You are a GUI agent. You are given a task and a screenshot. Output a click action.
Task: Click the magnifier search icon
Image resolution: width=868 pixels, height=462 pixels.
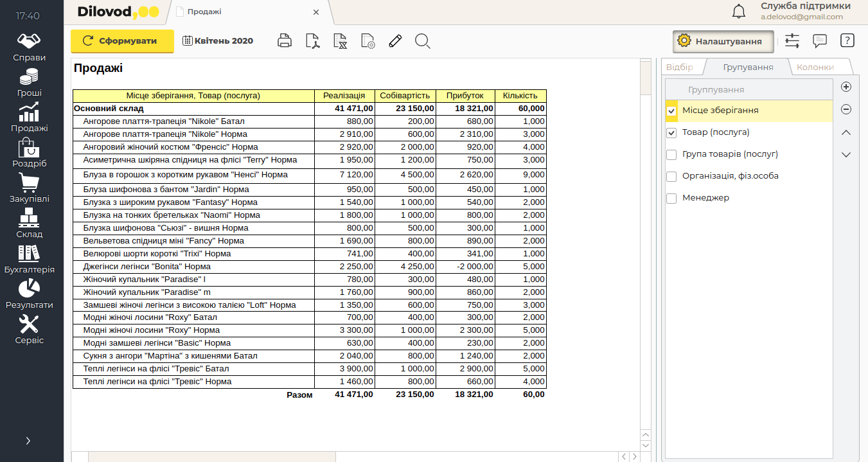pos(422,41)
